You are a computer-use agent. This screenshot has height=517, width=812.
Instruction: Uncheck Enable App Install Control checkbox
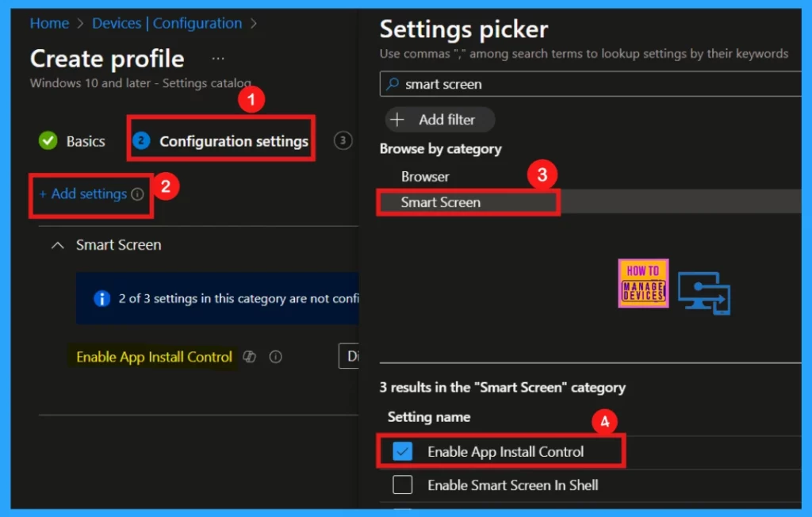pos(402,451)
